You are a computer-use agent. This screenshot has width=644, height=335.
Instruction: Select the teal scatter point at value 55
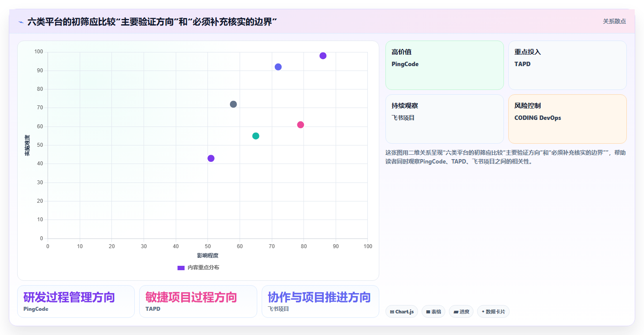click(255, 136)
